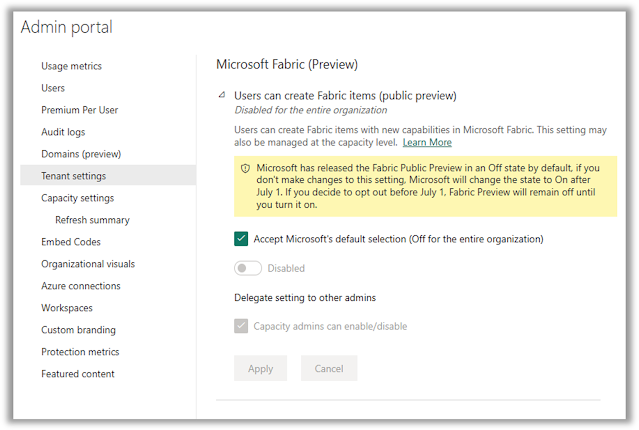Screen dimensions: 639x430
Task: Toggle the Disabled switch
Action: point(248,268)
